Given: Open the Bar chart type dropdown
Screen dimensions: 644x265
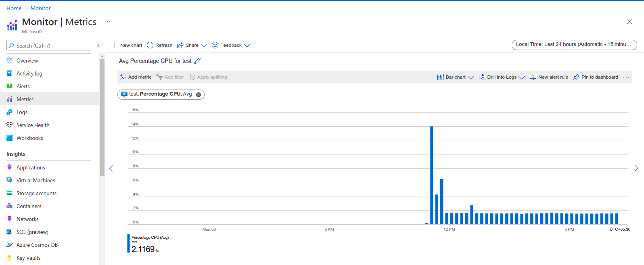Looking at the screenshot, I should [x=471, y=77].
